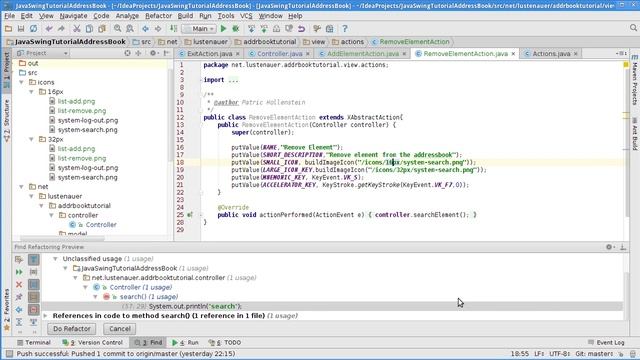This screenshot has width=640, height=360.
Task: Click the Find magnifier icon in toolbar
Action: tap(118, 29)
